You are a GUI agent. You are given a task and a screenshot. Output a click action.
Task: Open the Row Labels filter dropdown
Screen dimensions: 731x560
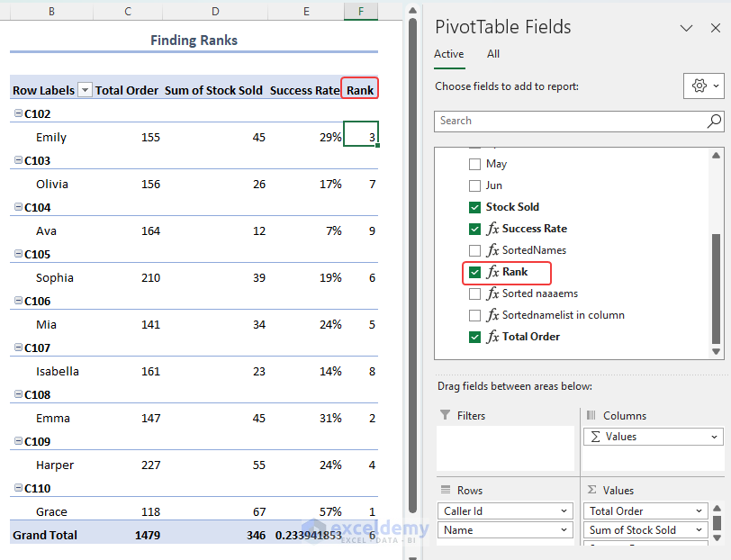[85, 90]
